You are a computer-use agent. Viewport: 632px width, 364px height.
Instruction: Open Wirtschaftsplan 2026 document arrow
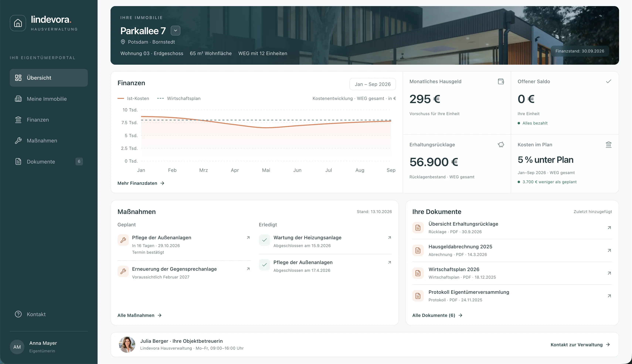click(609, 273)
